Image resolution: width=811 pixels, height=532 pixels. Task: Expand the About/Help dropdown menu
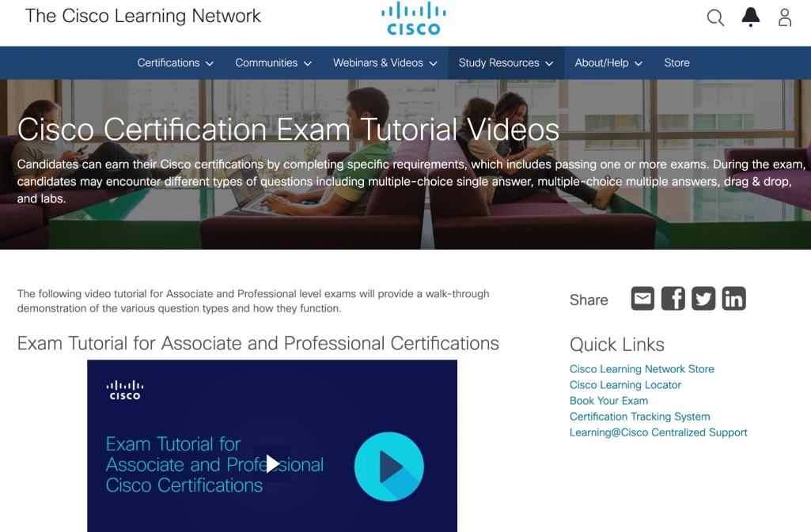coord(608,63)
